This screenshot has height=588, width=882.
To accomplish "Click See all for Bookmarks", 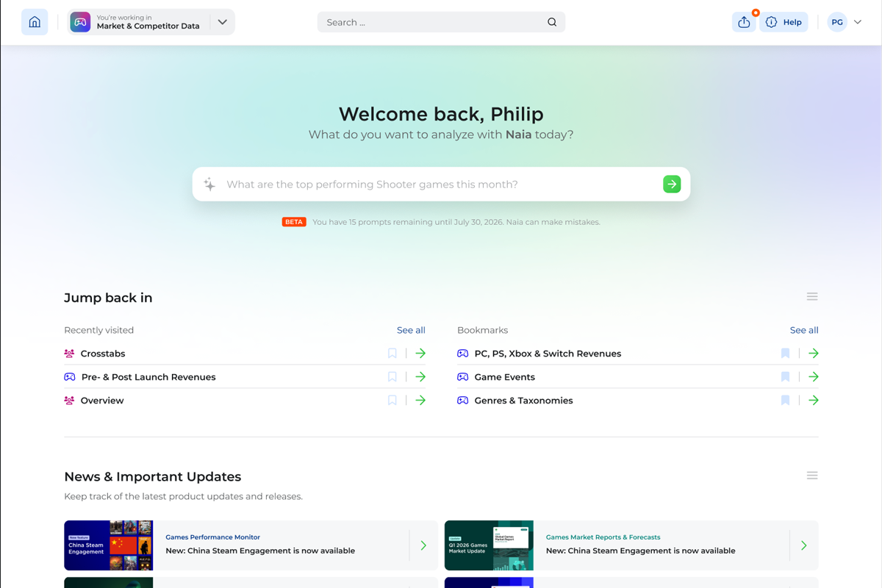I will (x=804, y=330).
